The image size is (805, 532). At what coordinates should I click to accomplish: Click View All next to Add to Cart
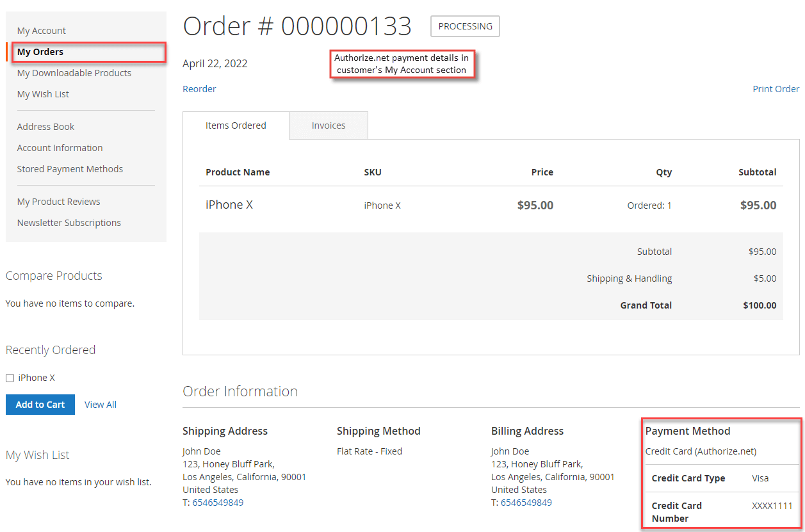[x=101, y=404]
